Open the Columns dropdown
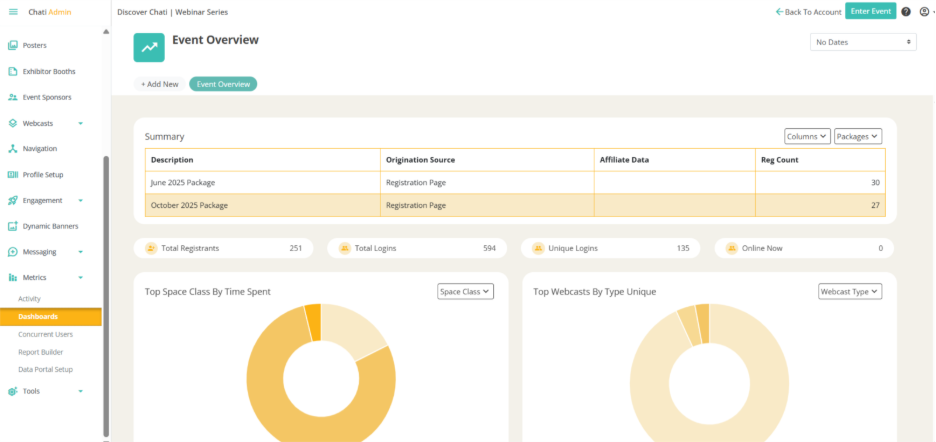936x442 pixels. tap(807, 136)
